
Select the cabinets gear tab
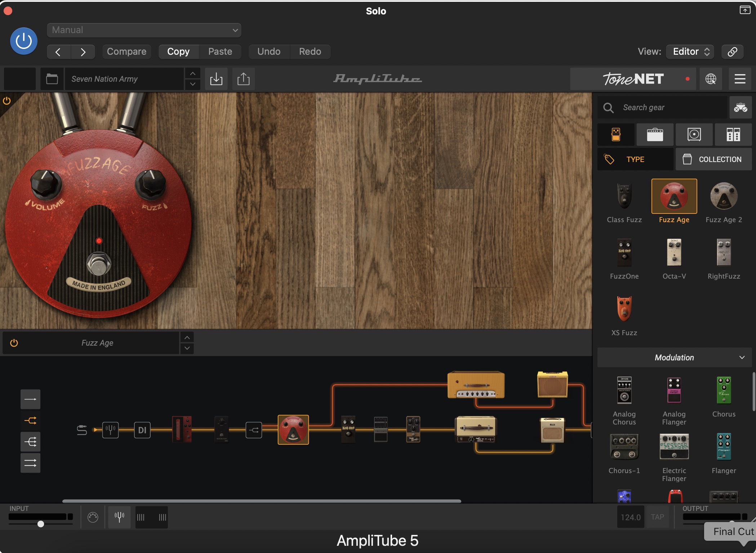pyautogui.click(x=694, y=135)
